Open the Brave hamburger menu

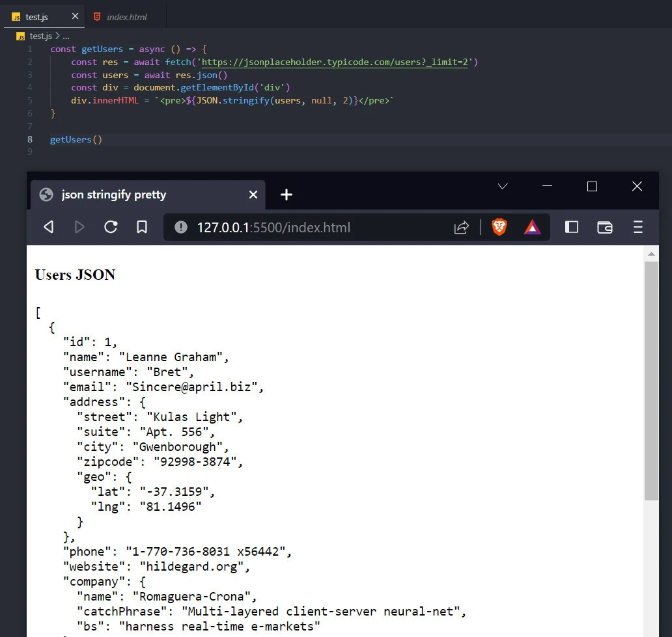tap(637, 227)
